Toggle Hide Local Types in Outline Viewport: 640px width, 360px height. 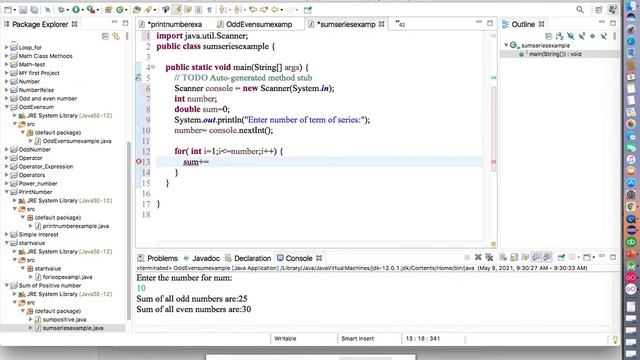coord(603,36)
